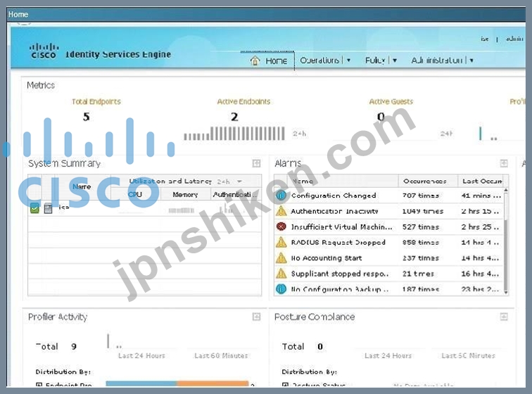Click the Memory utilization bar for ise
The width and height of the screenshot is (532, 394).
(181, 210)
